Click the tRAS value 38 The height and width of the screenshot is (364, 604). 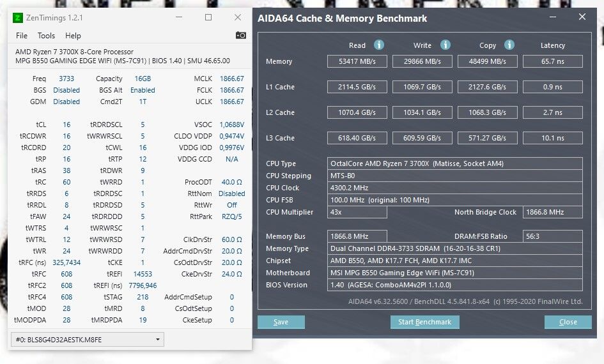pos(66,171)
